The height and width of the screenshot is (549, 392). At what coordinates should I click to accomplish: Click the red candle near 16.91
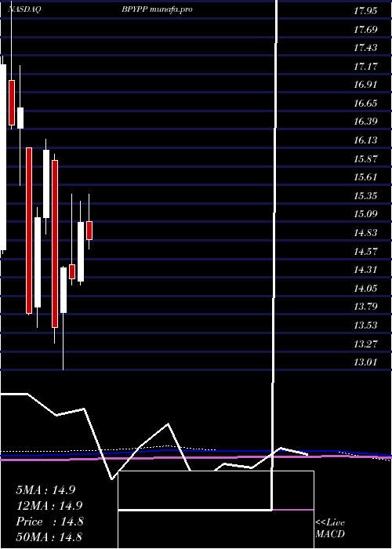pos(12,103)
